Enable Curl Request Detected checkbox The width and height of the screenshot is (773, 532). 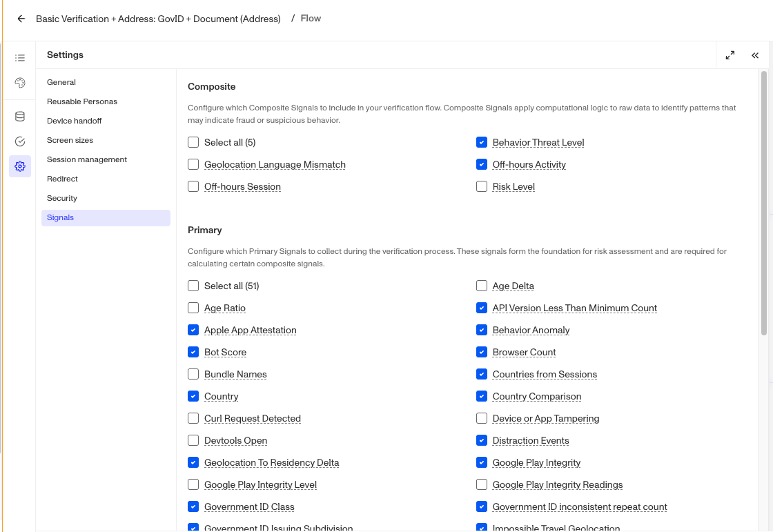point(193,418)
